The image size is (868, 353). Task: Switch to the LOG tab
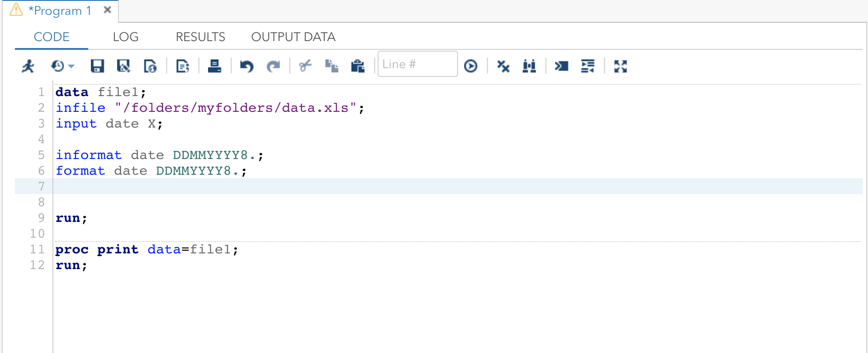(125, 37)
